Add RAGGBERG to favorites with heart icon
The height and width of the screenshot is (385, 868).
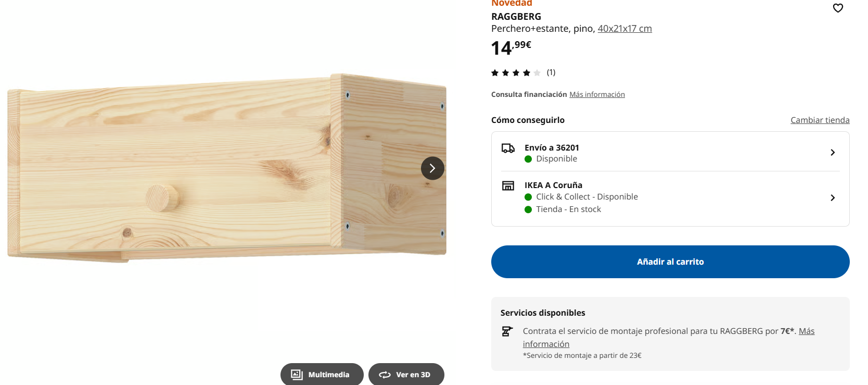tap(838, 8)
